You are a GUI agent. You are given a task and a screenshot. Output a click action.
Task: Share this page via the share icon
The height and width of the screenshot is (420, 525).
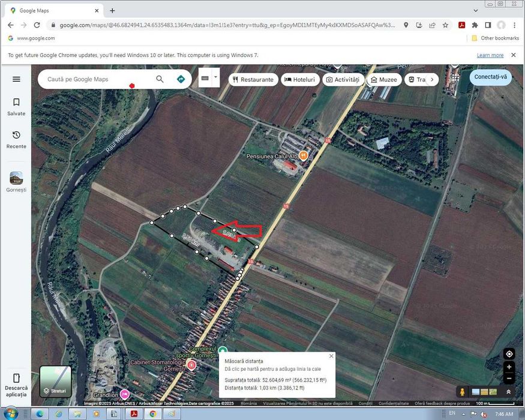point(432,25)
